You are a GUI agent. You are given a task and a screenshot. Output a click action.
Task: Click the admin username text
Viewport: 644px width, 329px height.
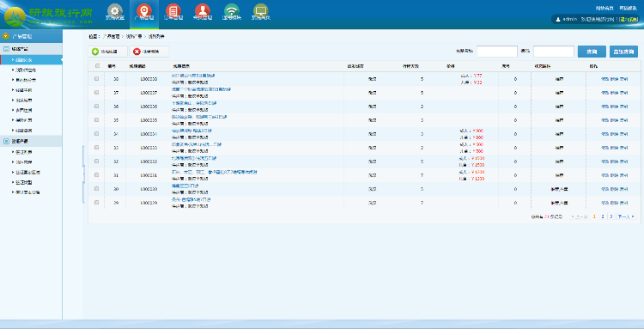coord(570,19)
